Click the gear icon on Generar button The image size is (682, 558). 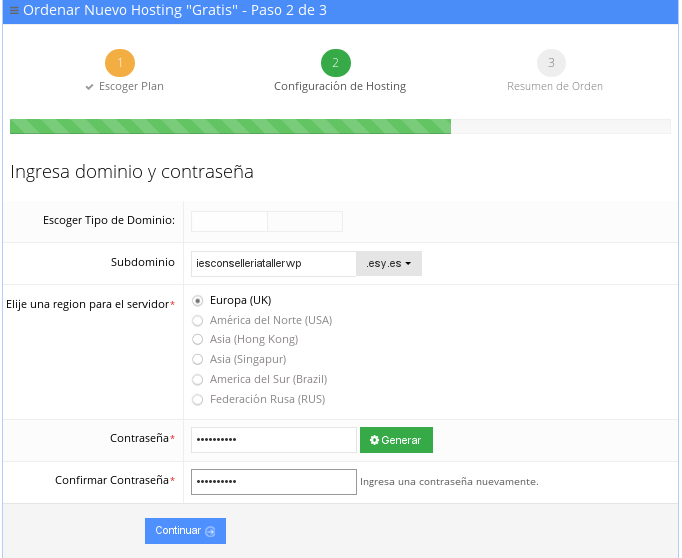click(x=374, y=440)
